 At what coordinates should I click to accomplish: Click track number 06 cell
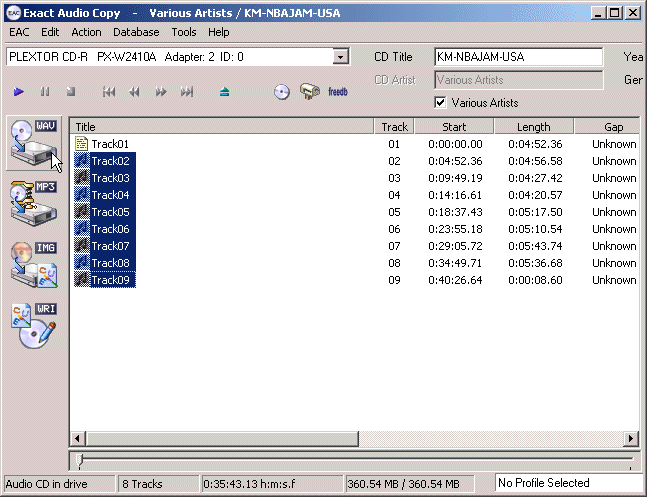(x=394, y=229)
